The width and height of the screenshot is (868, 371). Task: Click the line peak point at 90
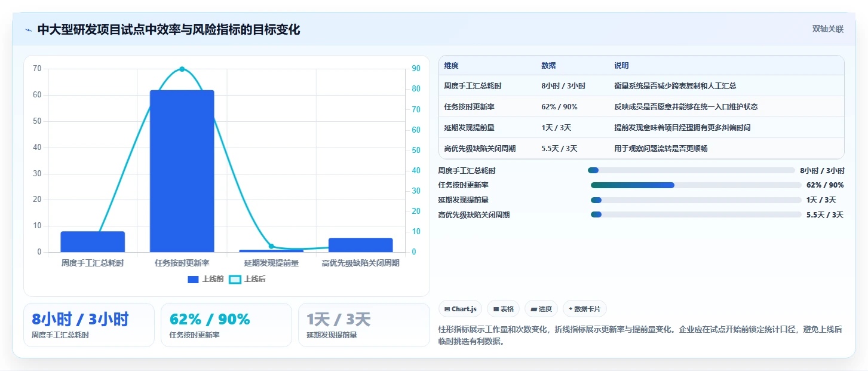pos(182,69)
